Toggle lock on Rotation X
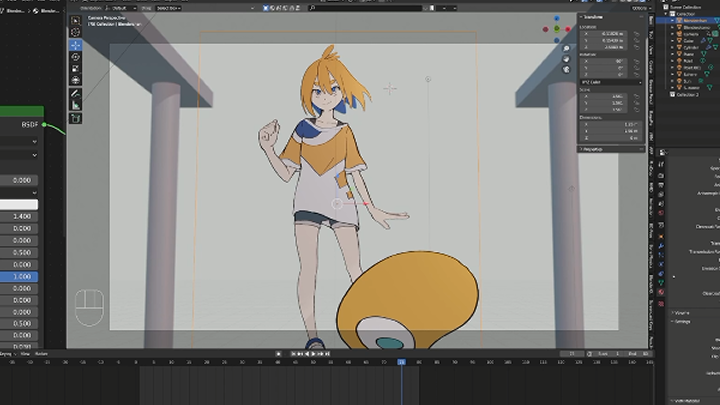 636,62
